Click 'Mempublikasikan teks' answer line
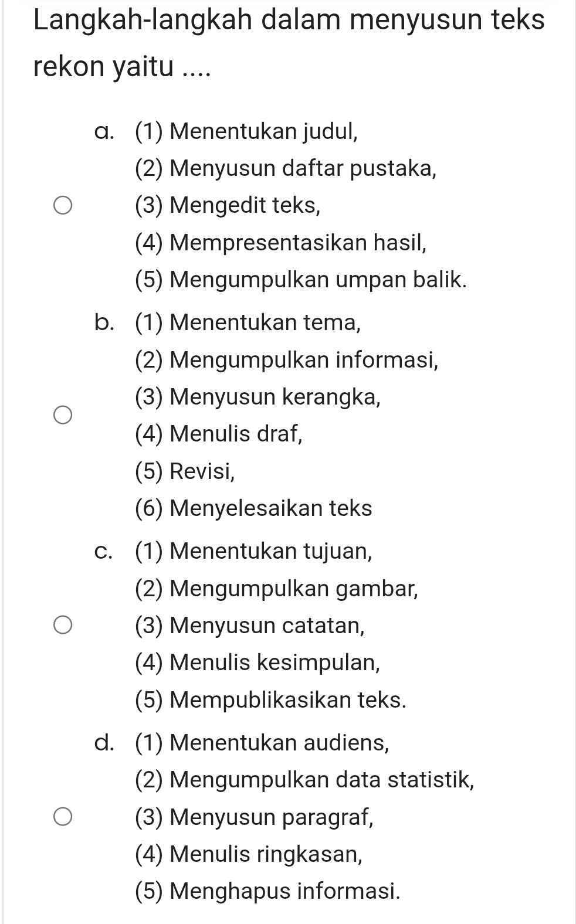The height and width of the screenshot is (924, 576). (x=270, y=700)
